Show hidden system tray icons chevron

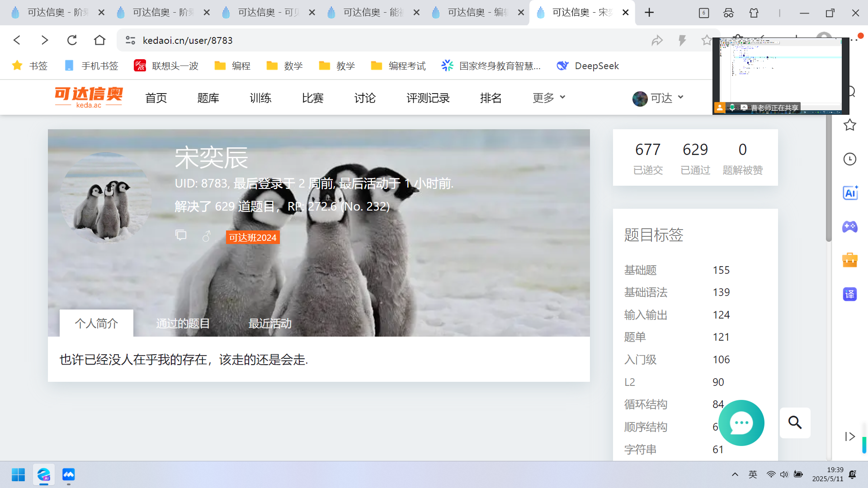(735, 474)
